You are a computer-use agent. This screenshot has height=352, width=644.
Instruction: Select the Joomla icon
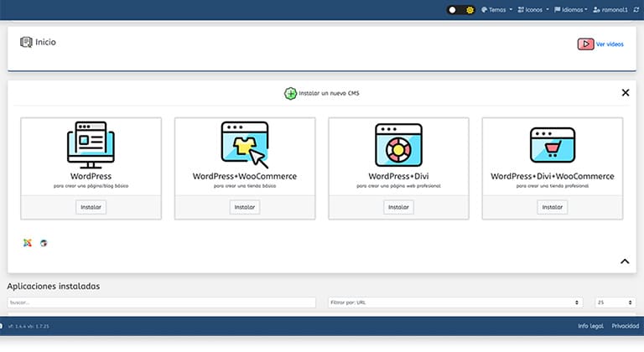28,243
